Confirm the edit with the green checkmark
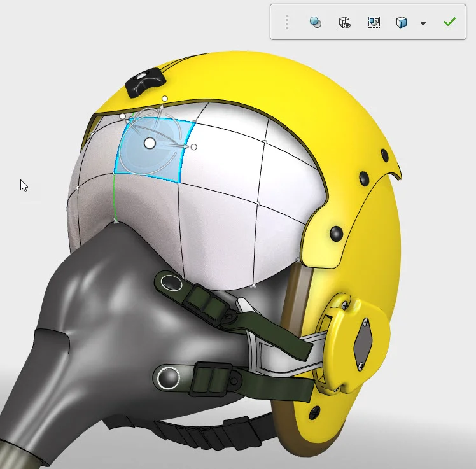Image resolution: width=476 pixels, height=469 pixels. point(450,22)
